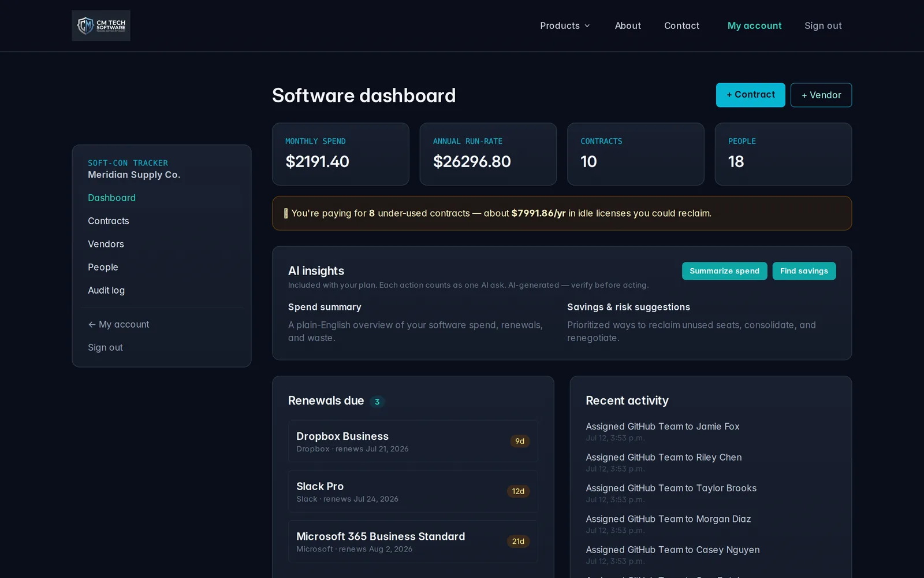Click activity 'Assigned GitHub Team to Jamie Fox'
Screen dimensions: 924x578
click(x=662, y=427)
